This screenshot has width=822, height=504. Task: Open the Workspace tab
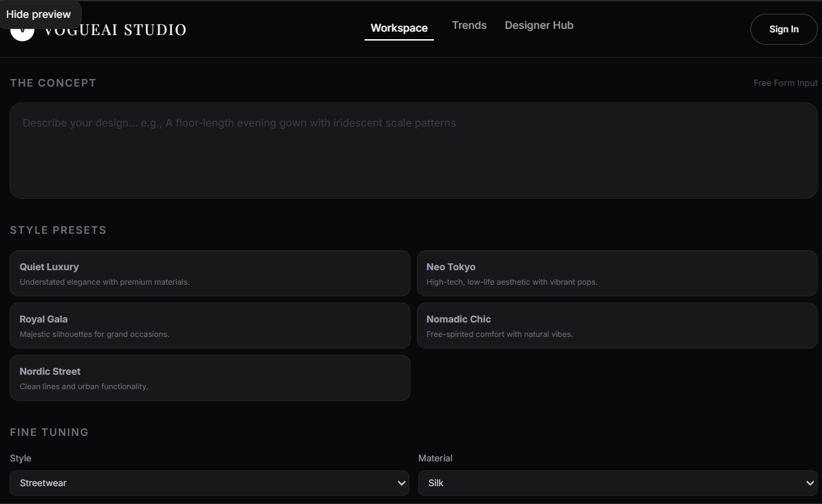pyautogui.click(x=399, y=28)
